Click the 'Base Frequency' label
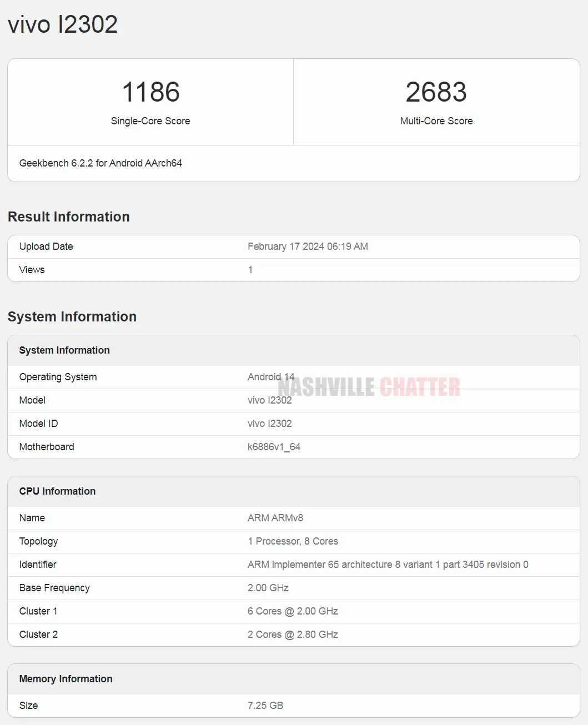 coord(54,588)
